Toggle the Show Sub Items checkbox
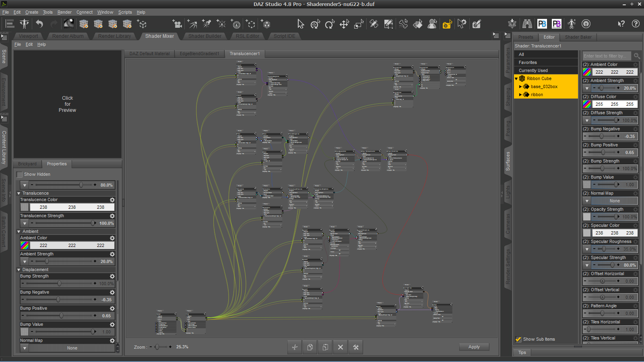Viewport: 644px width, 362px height. [x=518, y=339]
